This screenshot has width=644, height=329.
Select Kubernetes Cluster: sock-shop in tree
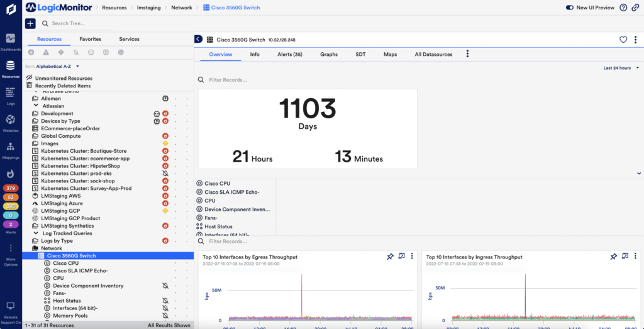[x=77, y=181]
